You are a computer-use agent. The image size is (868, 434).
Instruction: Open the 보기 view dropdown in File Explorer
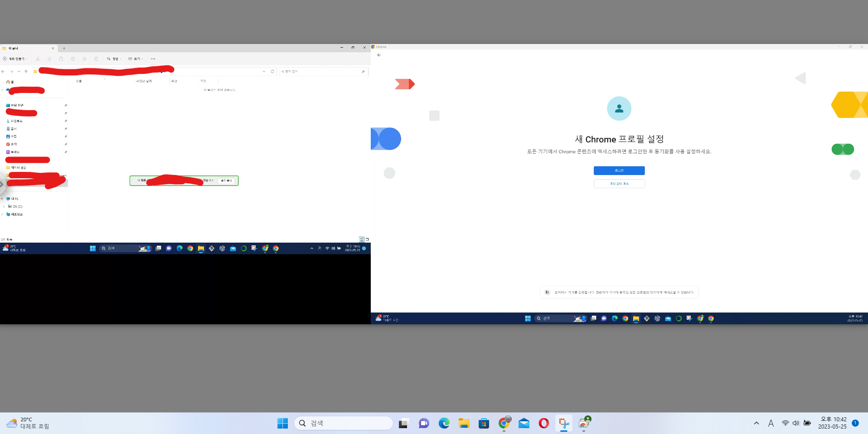(136, 59)
